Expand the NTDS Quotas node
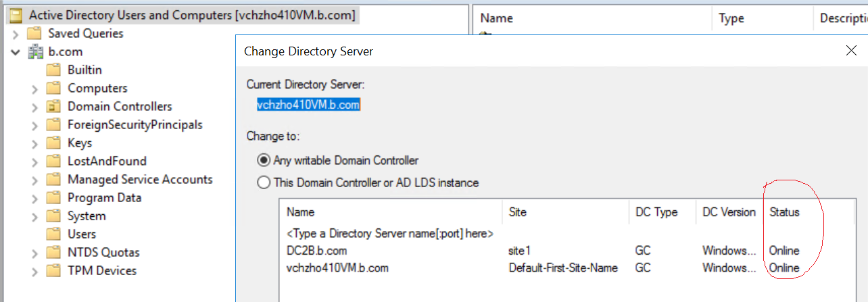This screenshot has width=868, height=302. (x=35, y=253)
